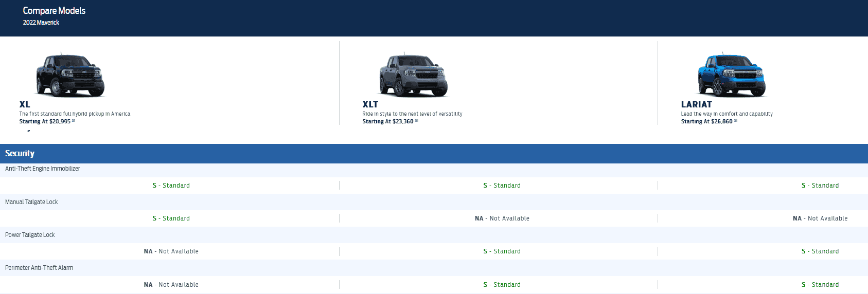
Task: Click Lariat Standard value for Perimeter Alarm
Action: coord(820,285)
